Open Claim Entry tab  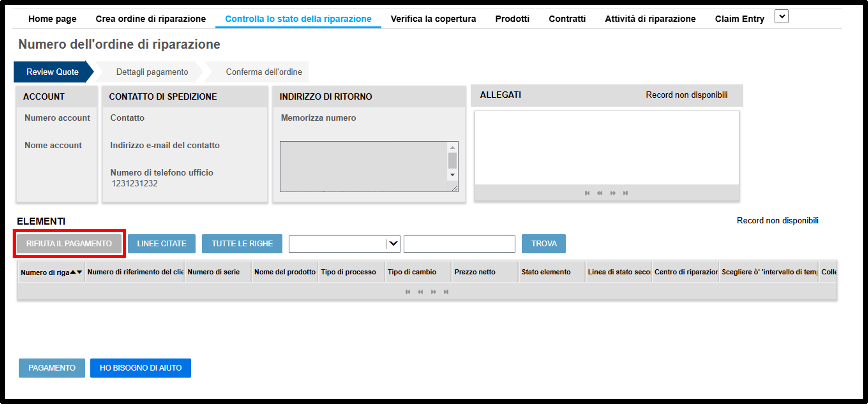click(x=740, y=19)
